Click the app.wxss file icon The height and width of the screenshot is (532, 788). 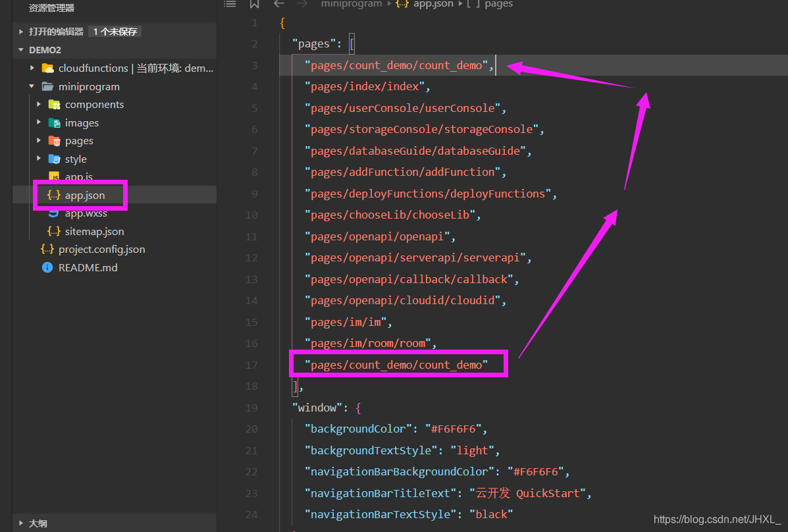pyautogui.click(x=54, y=214)
